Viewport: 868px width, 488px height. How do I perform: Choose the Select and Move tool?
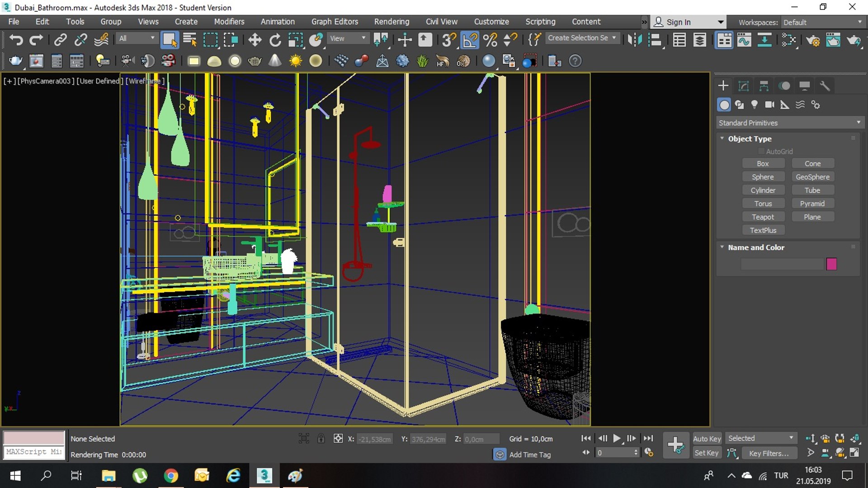(x=255, y=40)
